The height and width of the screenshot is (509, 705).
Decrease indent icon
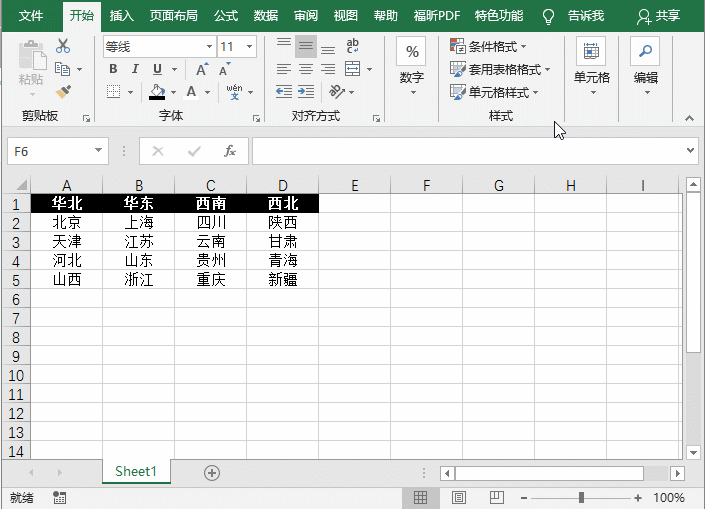tap(284, 92)
